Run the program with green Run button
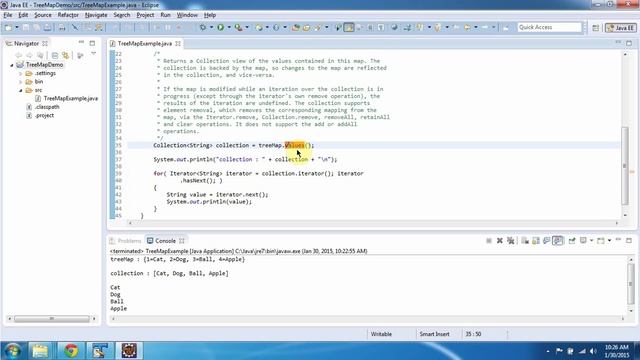The height and width of the screenshot is (360, 640). tap(220, 27)
